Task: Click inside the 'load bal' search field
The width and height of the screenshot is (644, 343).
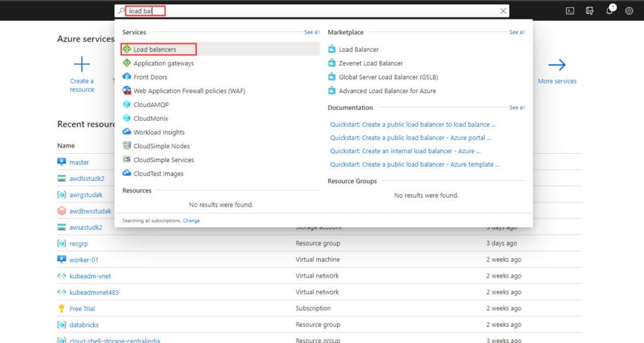Action: click(x=314, y=11)
